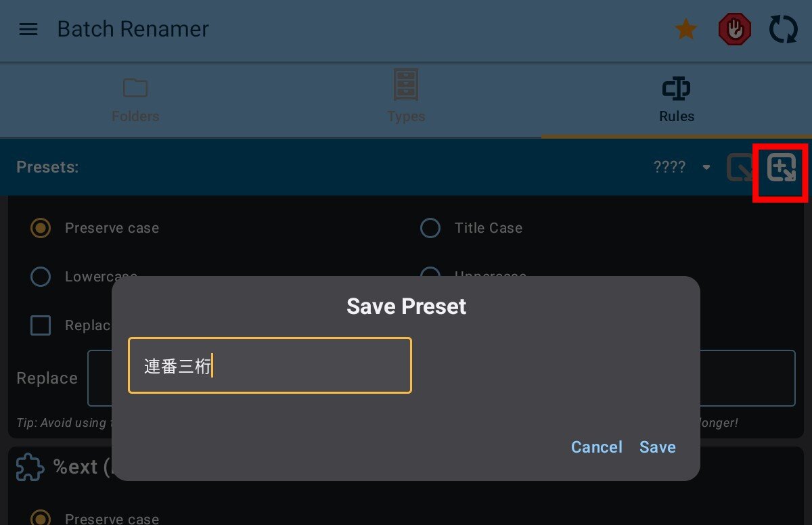This screenshot has width=812, height=525.
Task: Click the save preset plus icon
Action: [781, 168]
